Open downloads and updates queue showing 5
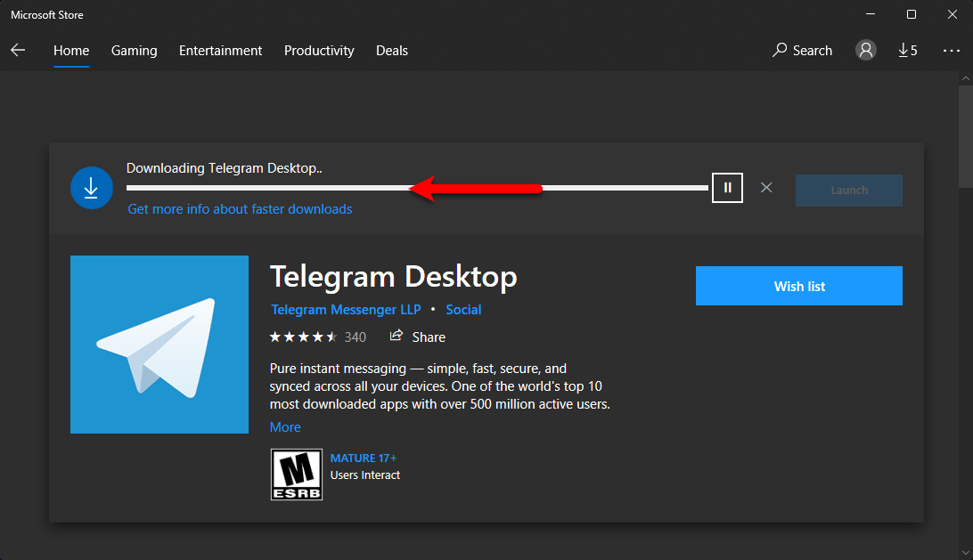This screenshot has height=560, width=973. (908, 50)
